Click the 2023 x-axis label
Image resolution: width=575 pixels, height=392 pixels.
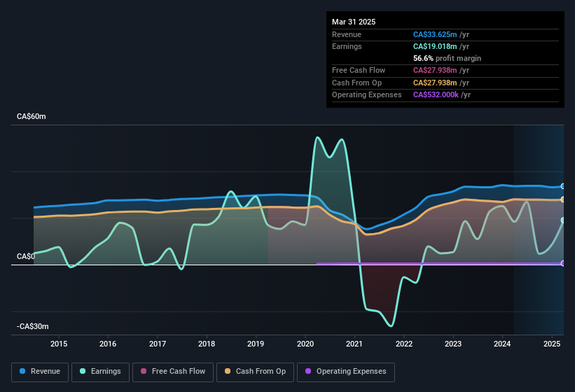coord(453,344)
